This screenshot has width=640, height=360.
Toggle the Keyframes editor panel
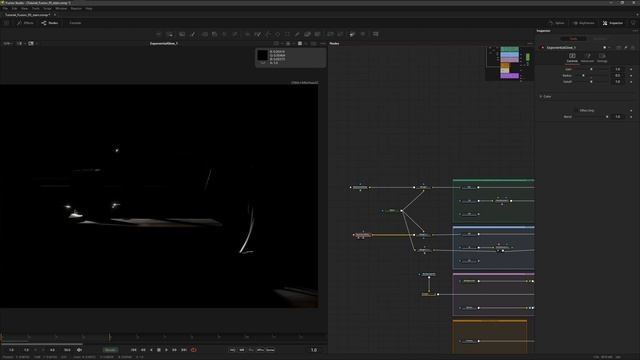(584, 23)
